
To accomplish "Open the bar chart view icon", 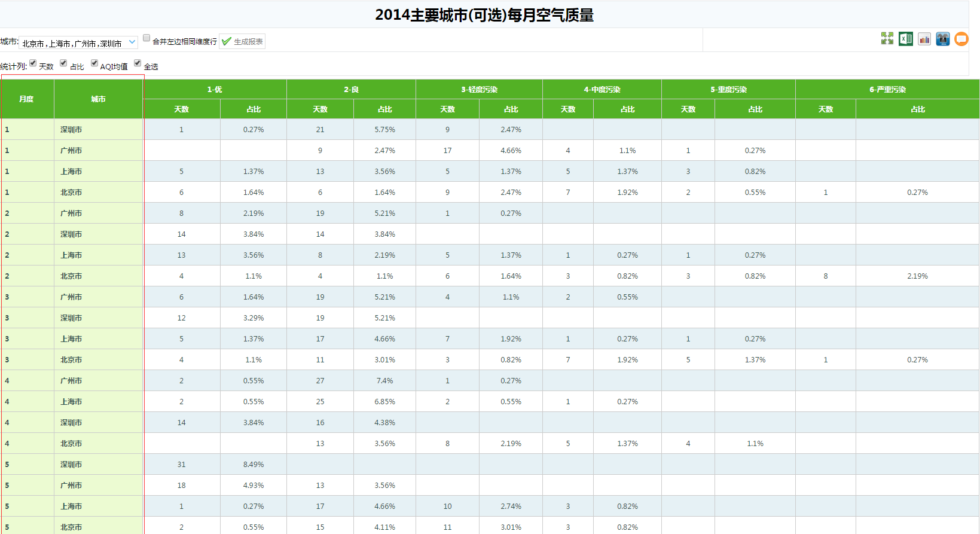I will [x=924, y=39].
